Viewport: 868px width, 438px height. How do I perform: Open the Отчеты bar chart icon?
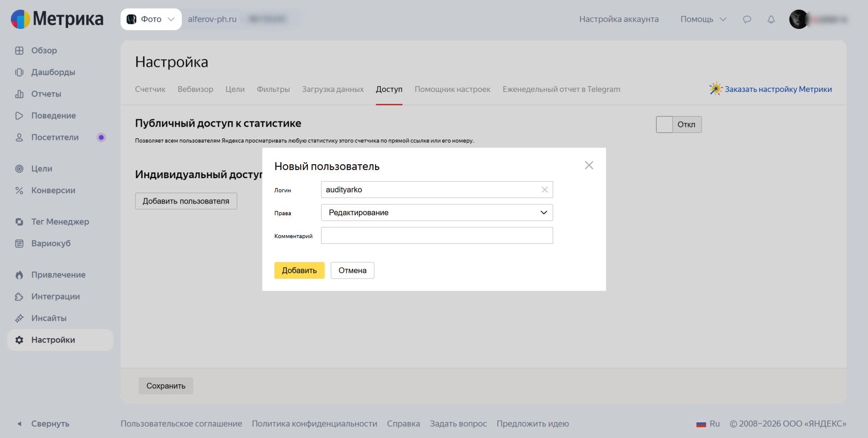[x=19, y=94]
